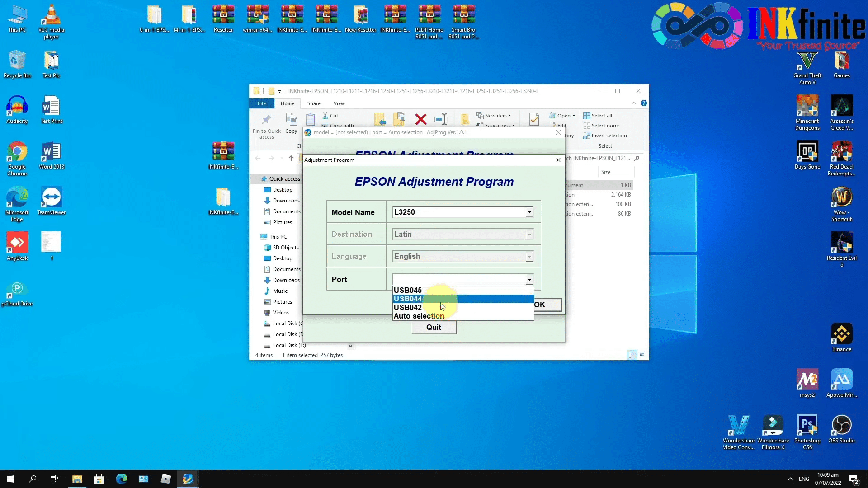Open Photoshop CS6 desktop shortcut
This screenshot has width=868, height=488.
click(x=807, y=432)
